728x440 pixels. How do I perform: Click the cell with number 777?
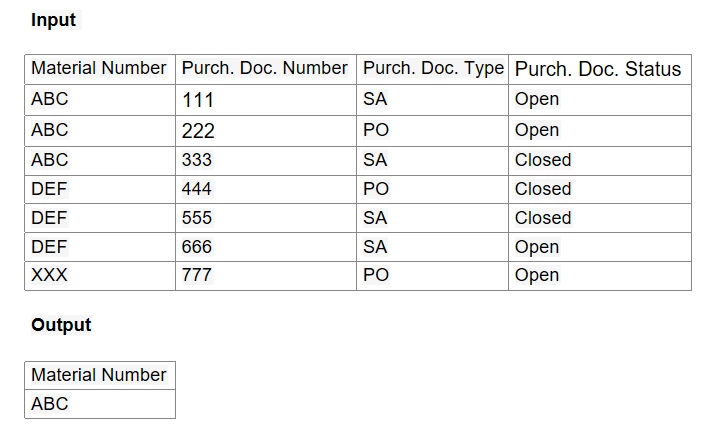pos(266,276)
